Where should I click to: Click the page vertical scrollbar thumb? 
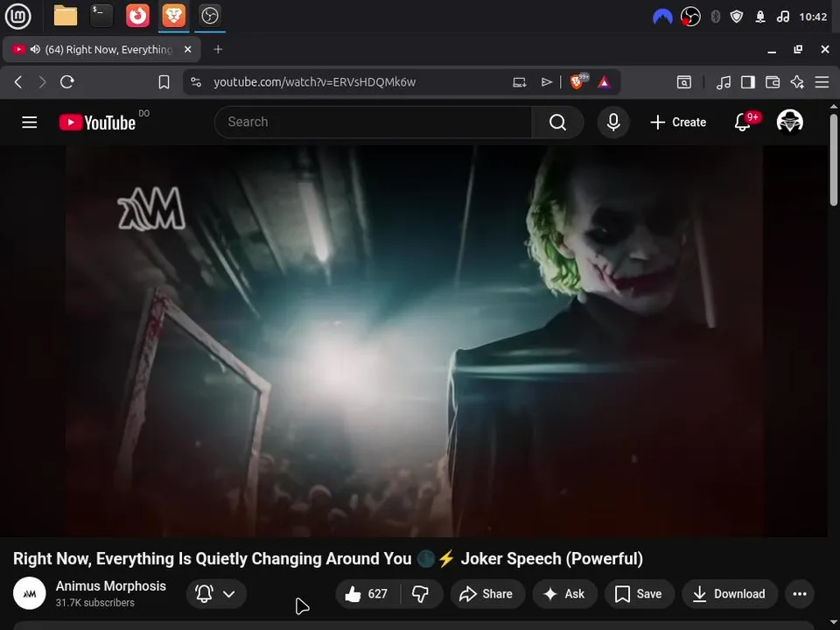click(x=834, y=159)
